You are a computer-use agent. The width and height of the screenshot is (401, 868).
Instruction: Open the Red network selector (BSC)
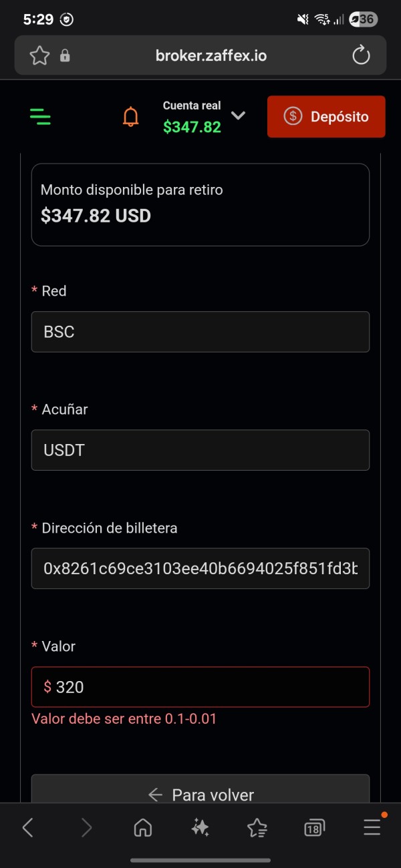(x=200, y=332)
